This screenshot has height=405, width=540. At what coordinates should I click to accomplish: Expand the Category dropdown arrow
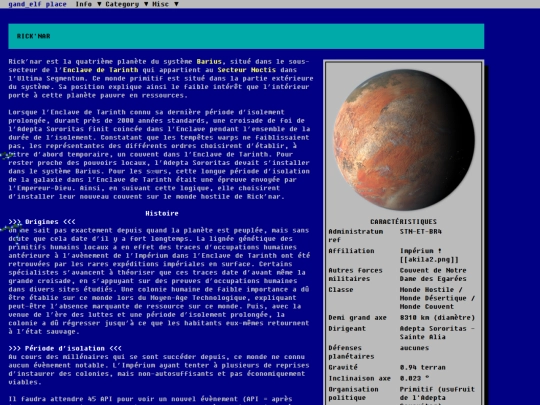tap(146, 4)
